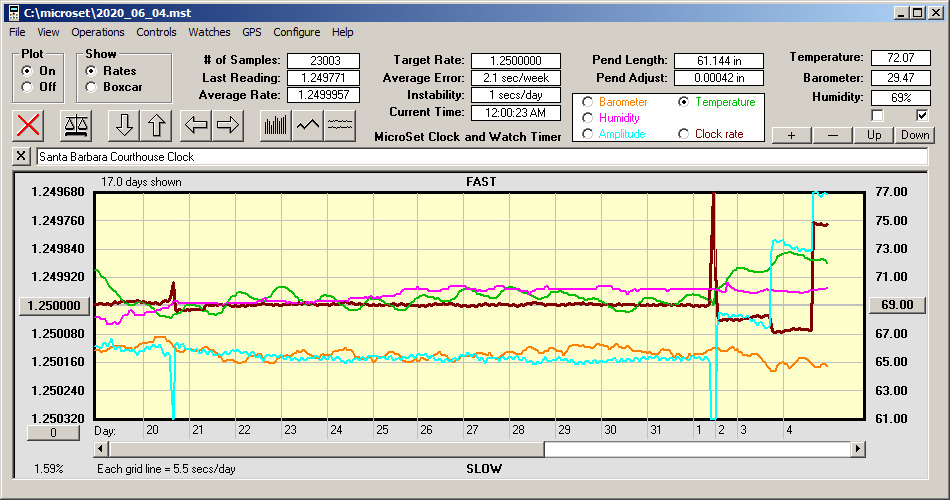Open the Watches menu
This screenshot has height=500, width=950.
[x=209, y=32]
